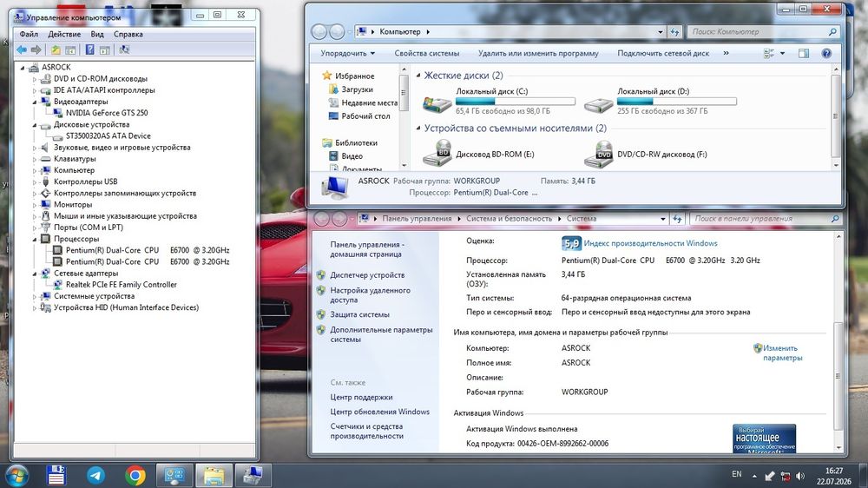Image resolution: width=868 pixels, height=488 pixels.
Task: Select Дисковод BD-ROM (E:)
Action: [x=479, y=155]
